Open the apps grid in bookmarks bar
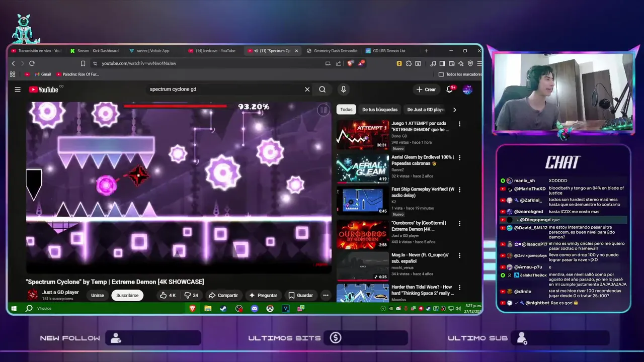The height and width of the screenshot is (362, 644). 13,74
